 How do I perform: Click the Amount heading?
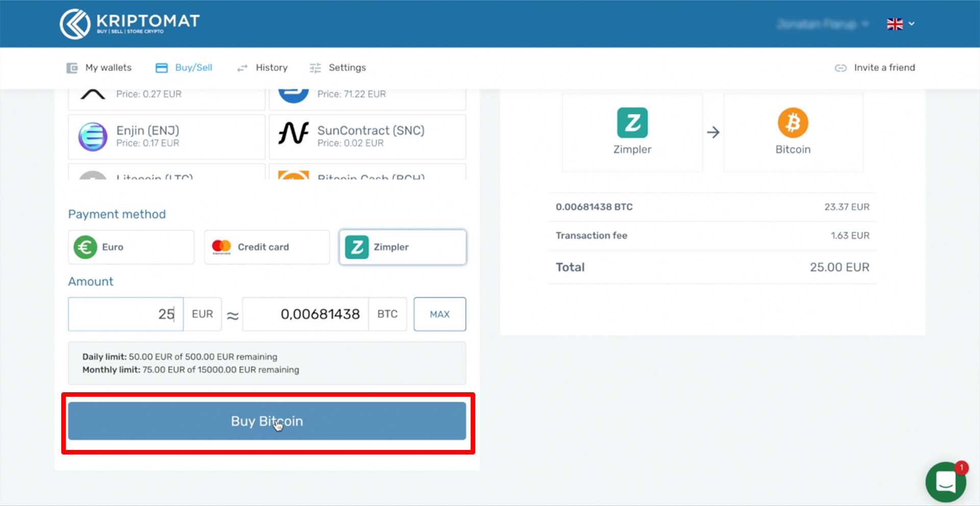[91, 282]
